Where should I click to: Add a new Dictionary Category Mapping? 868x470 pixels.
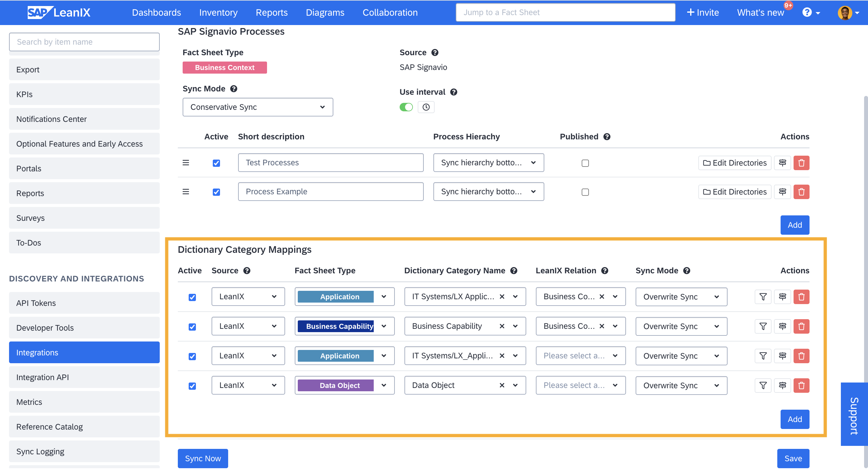pyautogui.click(x=794, y=419)
